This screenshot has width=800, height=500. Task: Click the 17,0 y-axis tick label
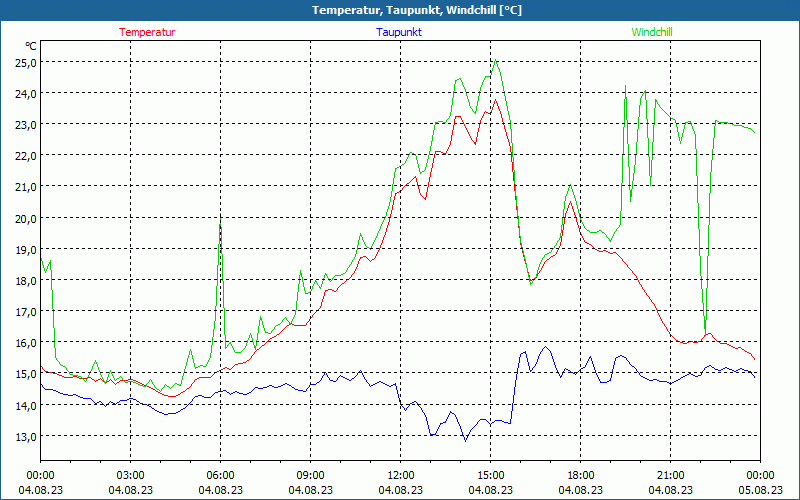pyautogui.click(x=25, y=312)
